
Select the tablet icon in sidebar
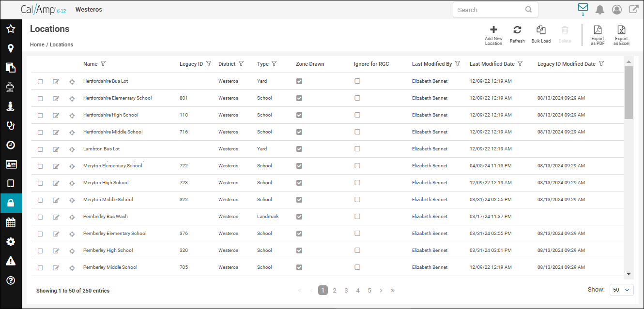click(x=11, y=184)
